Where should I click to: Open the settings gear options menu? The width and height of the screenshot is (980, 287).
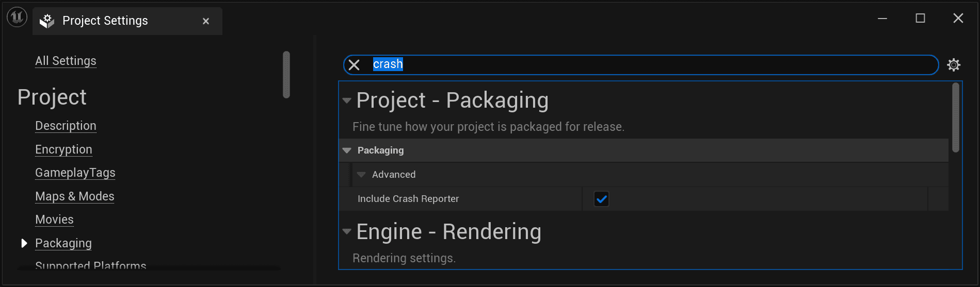tap(953, 65)
